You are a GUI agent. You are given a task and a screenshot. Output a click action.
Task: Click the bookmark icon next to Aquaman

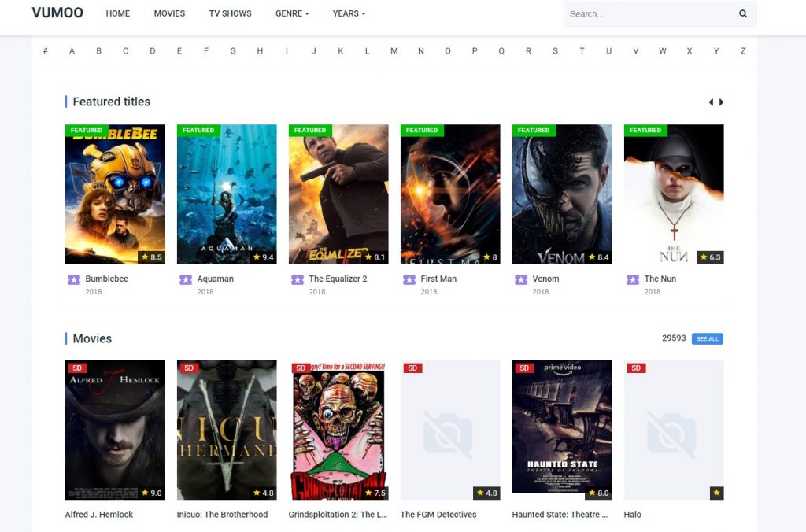tap(185, 279)
